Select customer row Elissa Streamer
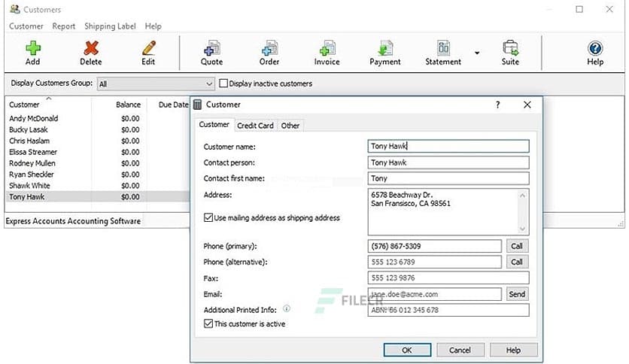This screenshot has width=629, height=364. tap(98, 152)
